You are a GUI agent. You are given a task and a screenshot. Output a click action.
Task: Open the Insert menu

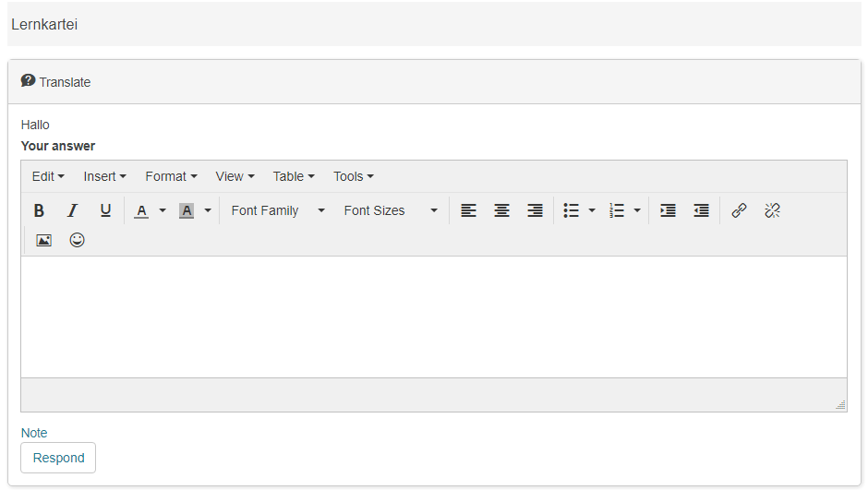point(104,176)
